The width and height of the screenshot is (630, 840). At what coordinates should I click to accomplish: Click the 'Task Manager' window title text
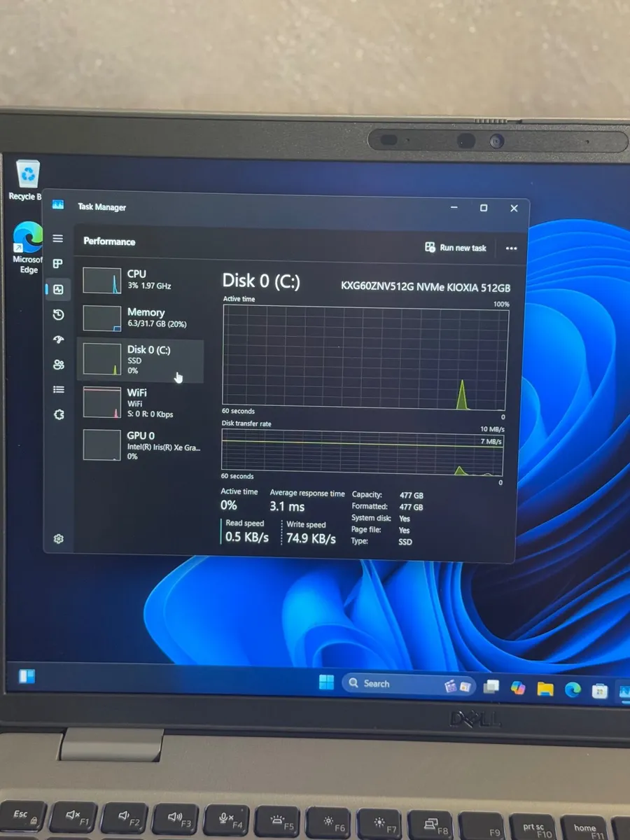[102, 207]
